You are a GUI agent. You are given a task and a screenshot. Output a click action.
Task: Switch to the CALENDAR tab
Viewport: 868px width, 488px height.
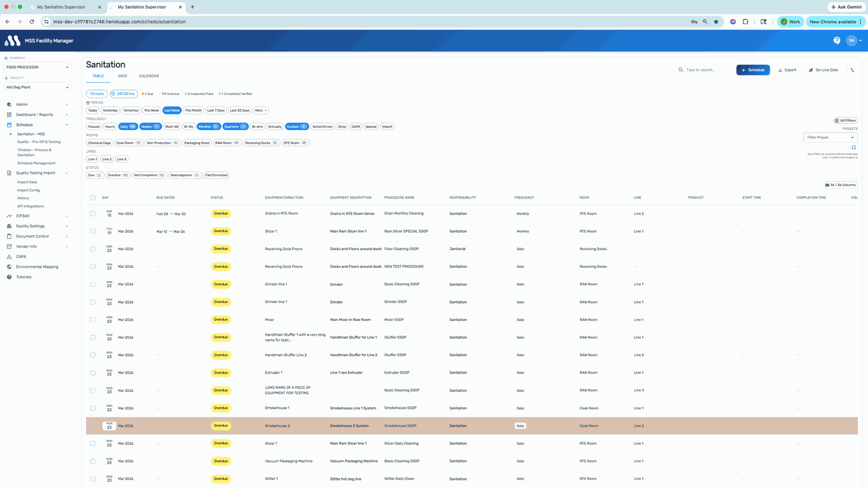point(149,76)
